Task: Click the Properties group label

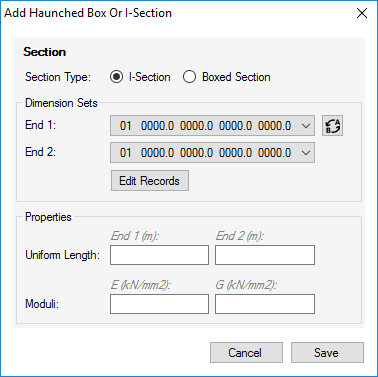Action: tap(48, 217)
